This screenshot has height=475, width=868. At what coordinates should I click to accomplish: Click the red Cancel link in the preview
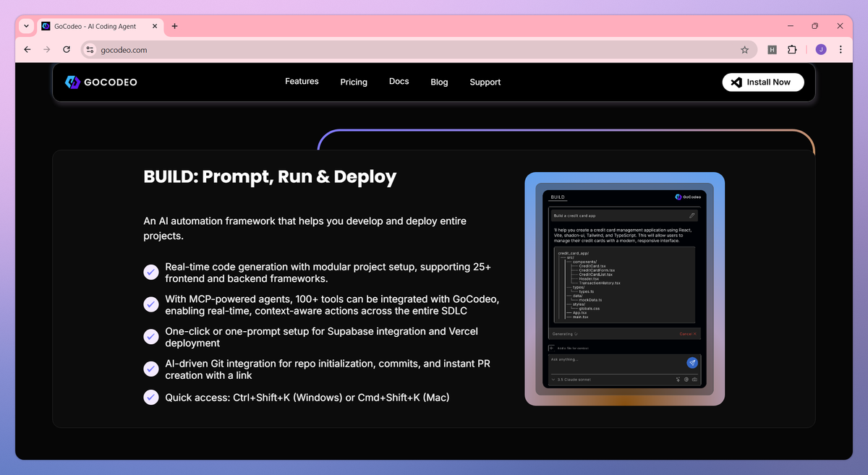pos(688,334)
